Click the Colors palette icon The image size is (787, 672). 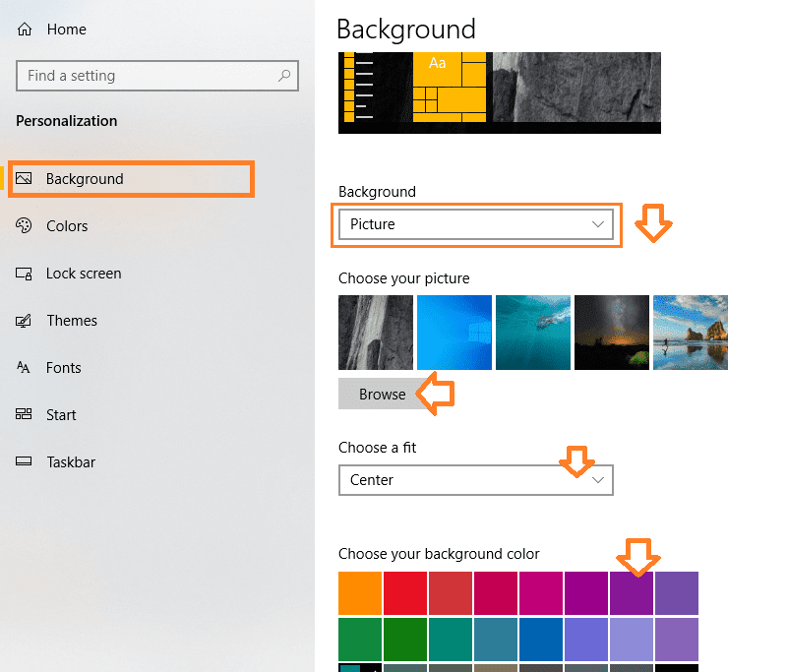coord(24,225)
